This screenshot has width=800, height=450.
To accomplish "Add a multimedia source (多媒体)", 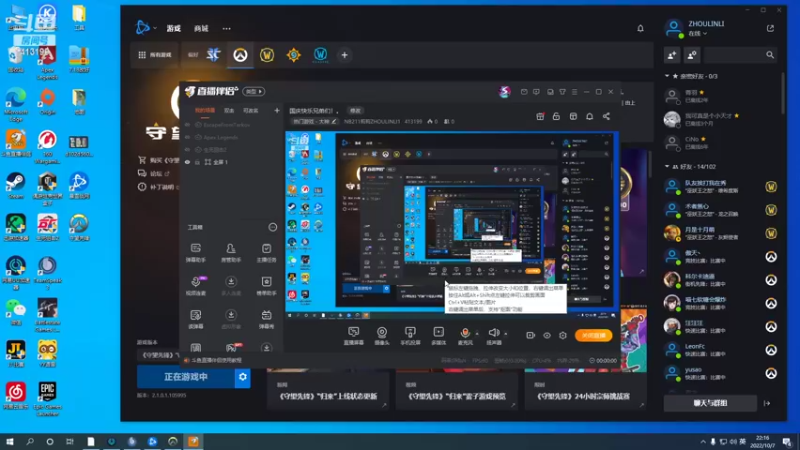I will (438, 336).
